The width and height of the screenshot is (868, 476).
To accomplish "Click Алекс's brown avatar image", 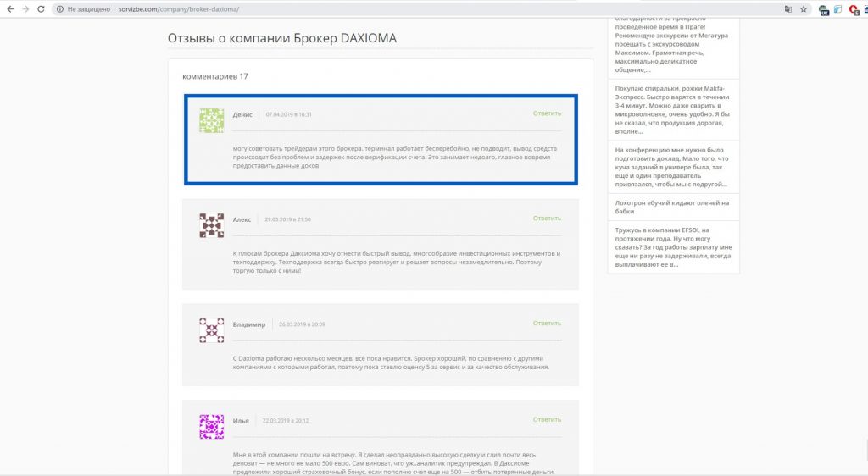I will click(x=211, y=225).
